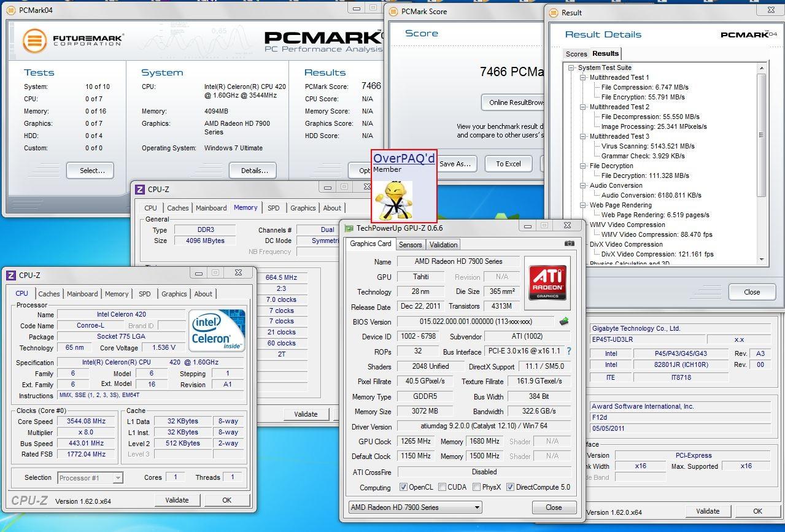This screenshot has width=785, height=532.
Task: Click the Result window title icon
Action: tap(553, 13)
